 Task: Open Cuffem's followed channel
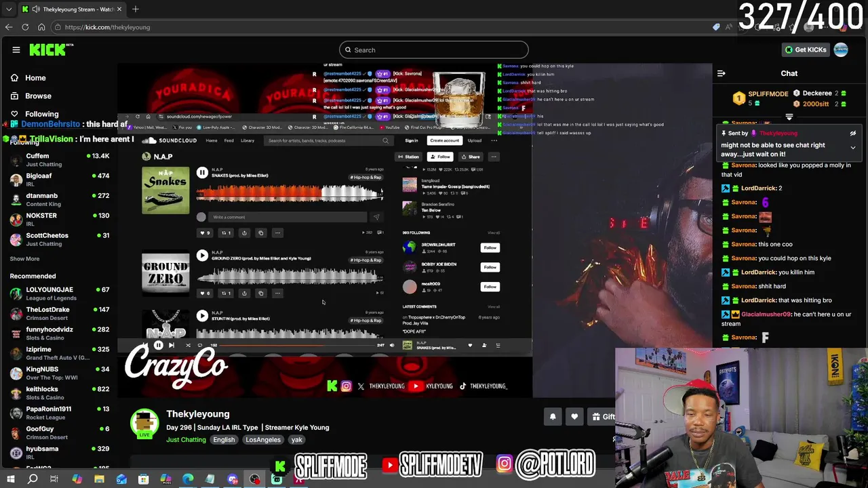click(59, 160)
